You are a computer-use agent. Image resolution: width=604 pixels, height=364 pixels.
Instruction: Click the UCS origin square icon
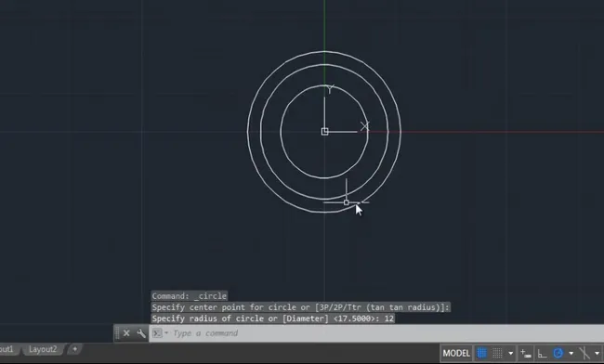tap(324, 132)
